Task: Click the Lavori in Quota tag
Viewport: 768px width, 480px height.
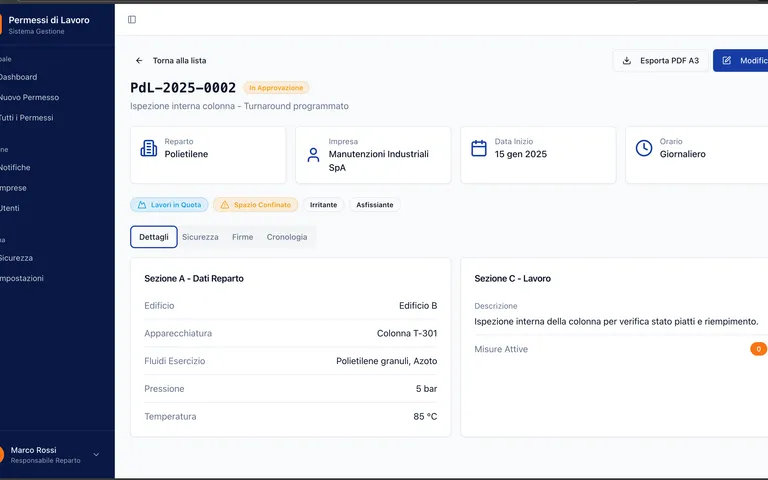Action: click(169, 205)
